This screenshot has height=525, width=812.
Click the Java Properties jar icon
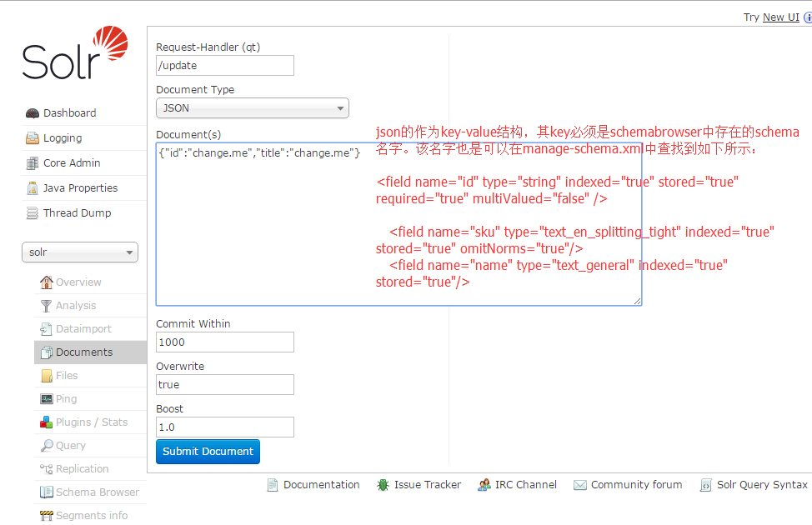pos(33,188)
